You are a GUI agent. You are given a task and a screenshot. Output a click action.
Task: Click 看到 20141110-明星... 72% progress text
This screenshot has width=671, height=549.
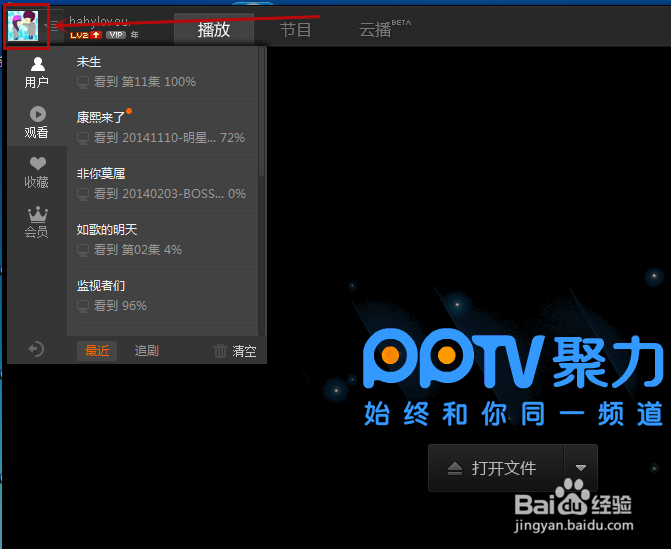pos(169,138)
